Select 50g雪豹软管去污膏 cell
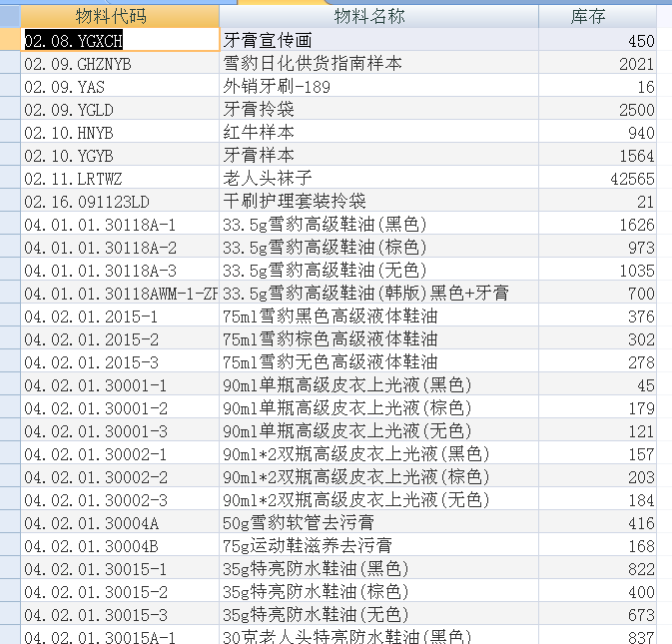Viewport: 672px width, 644px height. [378, 523]
